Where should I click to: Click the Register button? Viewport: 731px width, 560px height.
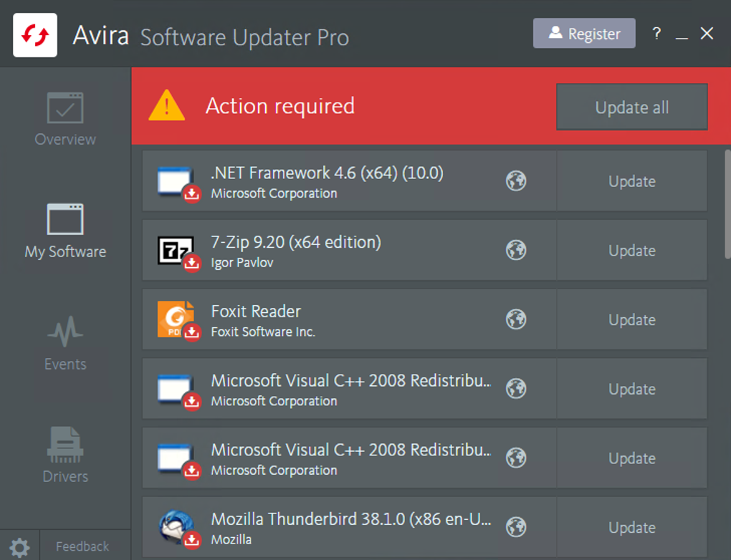[584, 34]
